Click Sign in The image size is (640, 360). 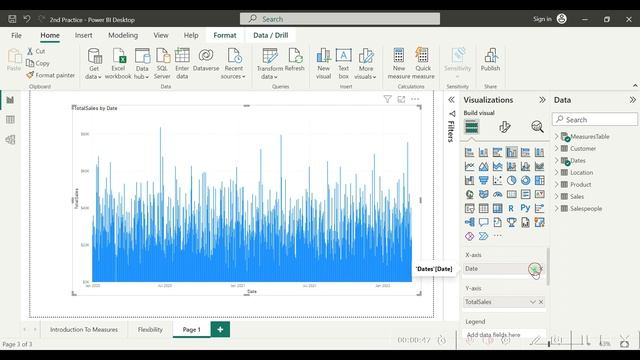click(x=542, y=19)
